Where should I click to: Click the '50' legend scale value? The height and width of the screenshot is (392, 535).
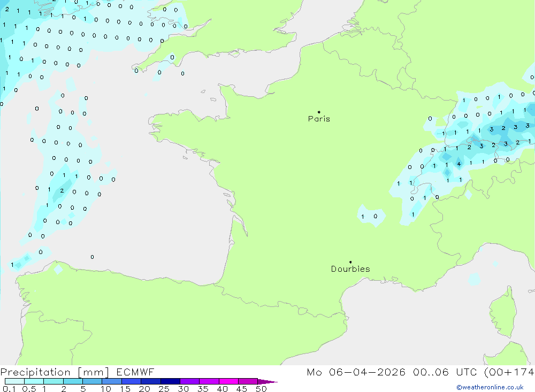[262, 389]
